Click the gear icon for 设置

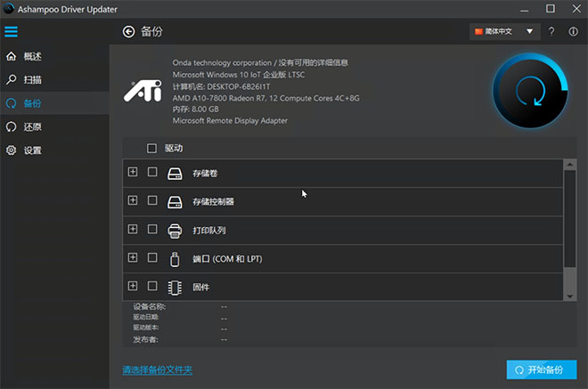(12, 150)
